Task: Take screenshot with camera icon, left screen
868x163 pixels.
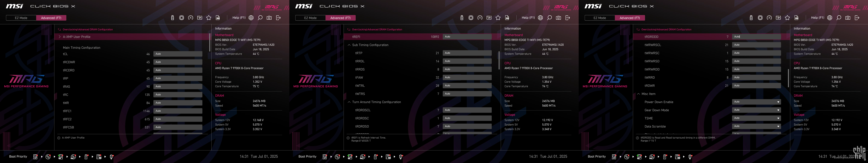Action: click(x=269, y=18)
